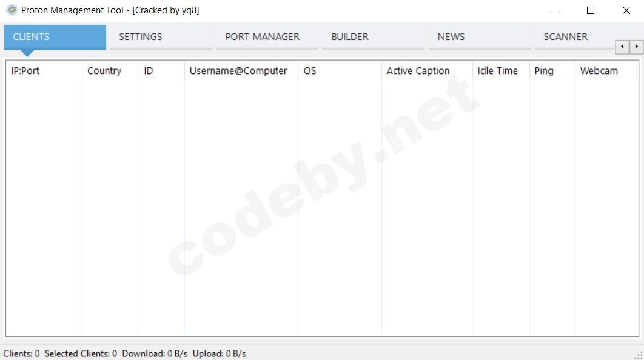Sort by the OS column header
Screen dimensions: 644x360
point(310,71)
